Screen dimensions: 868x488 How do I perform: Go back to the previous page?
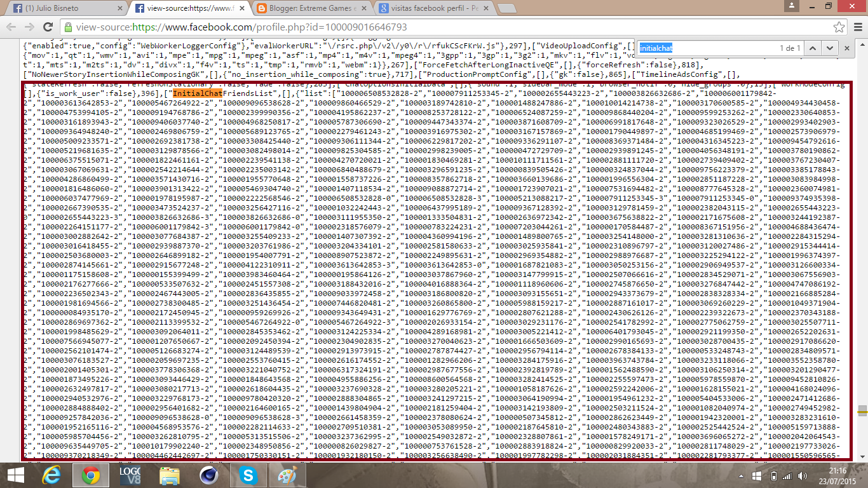click(x=11, y=27)
